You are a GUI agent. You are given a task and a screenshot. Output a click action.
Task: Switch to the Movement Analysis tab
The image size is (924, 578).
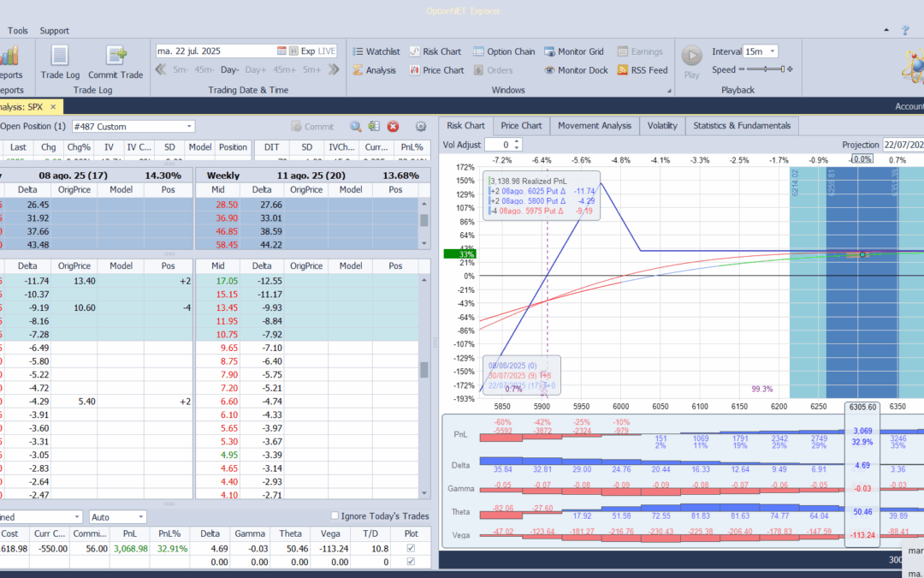[x=594, y=126]
